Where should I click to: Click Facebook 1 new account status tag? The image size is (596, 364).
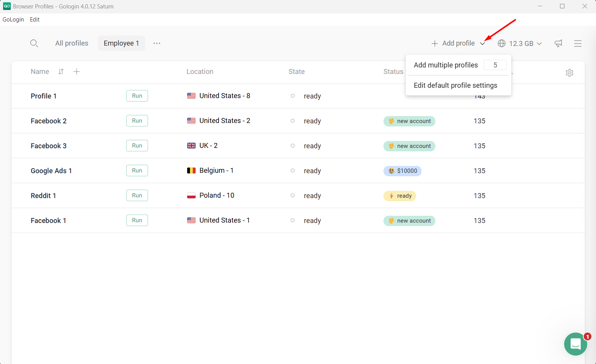pos(409,221)
